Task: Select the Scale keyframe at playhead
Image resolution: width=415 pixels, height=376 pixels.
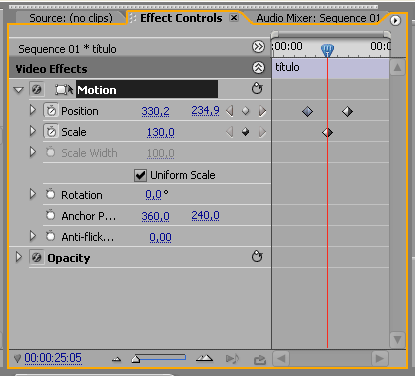Action: pos(327,132)
